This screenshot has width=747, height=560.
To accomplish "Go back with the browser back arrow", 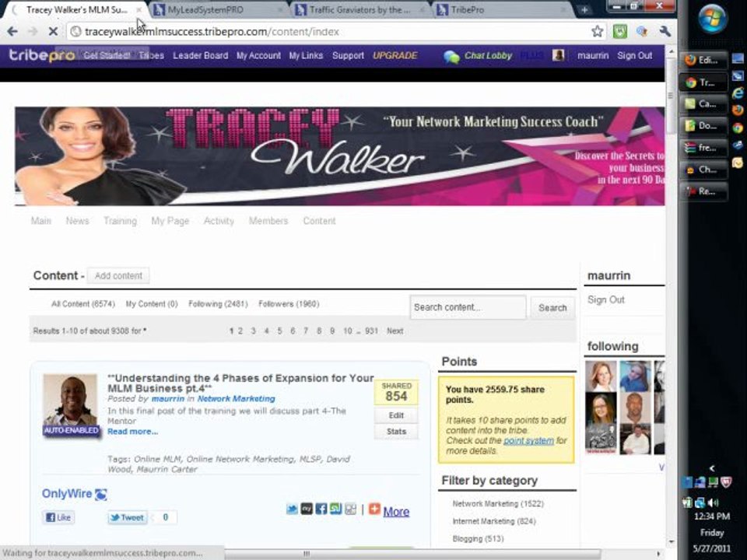I will click(x=12, y=31).
